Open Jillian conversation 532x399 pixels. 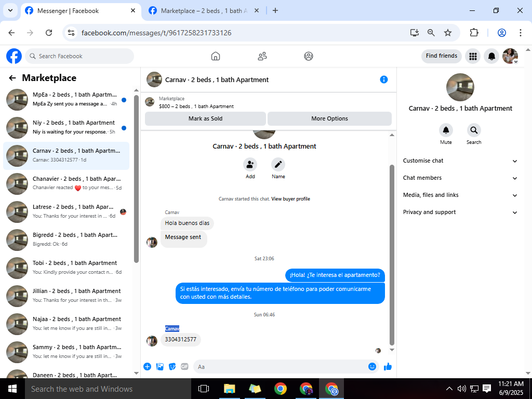coord(66,296)
